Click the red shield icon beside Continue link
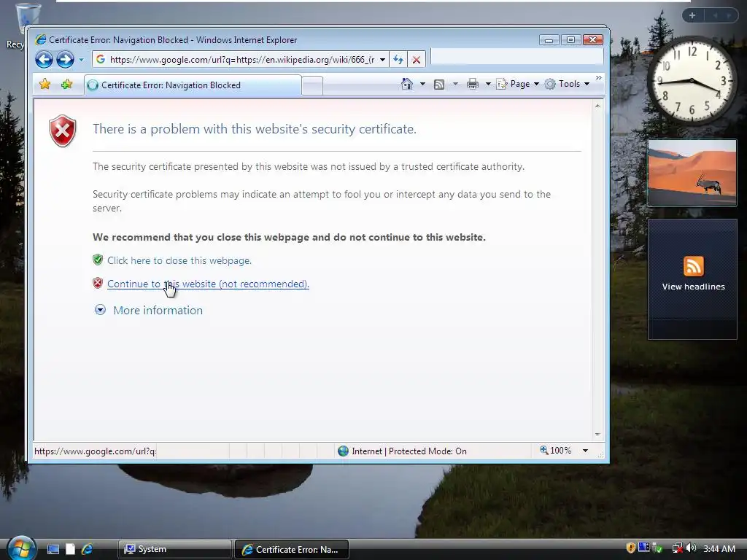This screenshot has height=560, width=747. [x=98, y=284]
